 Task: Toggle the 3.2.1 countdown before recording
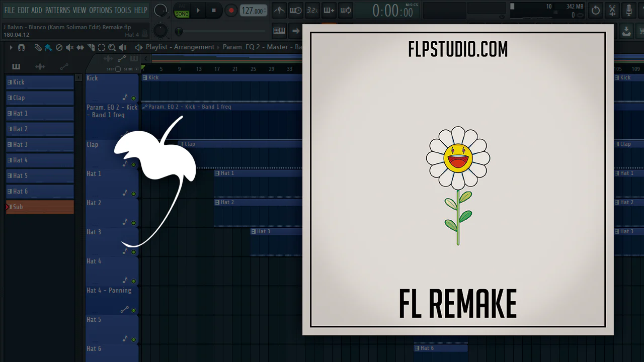point(312,10)
